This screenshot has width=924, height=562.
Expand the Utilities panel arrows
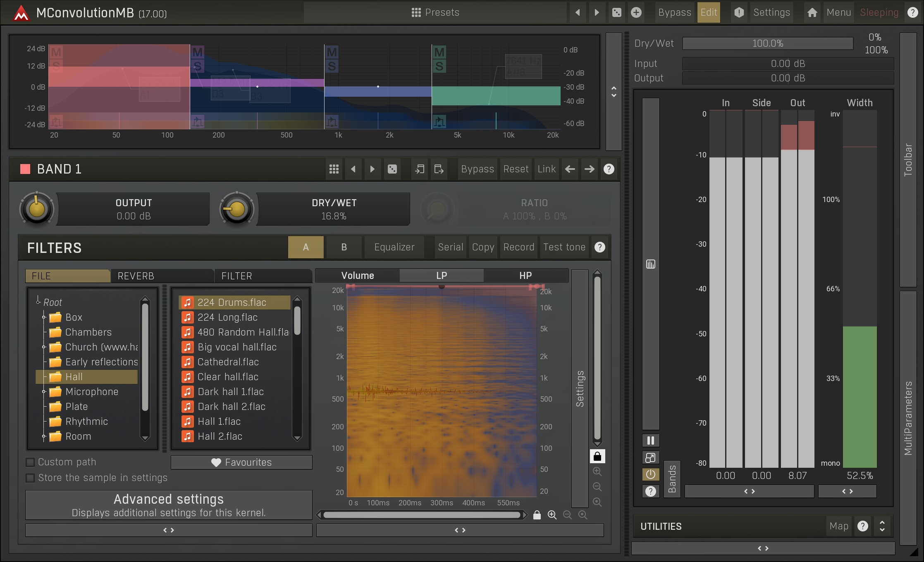pyautogui.click(x=882, y=526)
